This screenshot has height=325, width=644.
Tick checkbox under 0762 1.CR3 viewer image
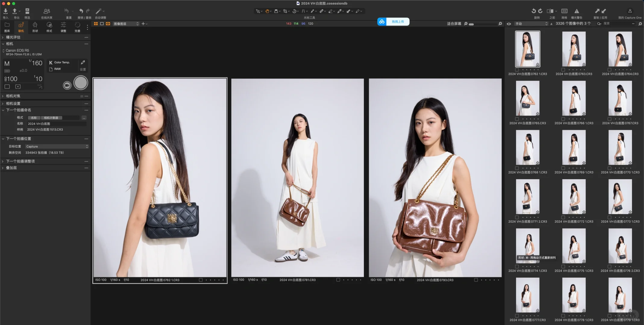[201, 280]
